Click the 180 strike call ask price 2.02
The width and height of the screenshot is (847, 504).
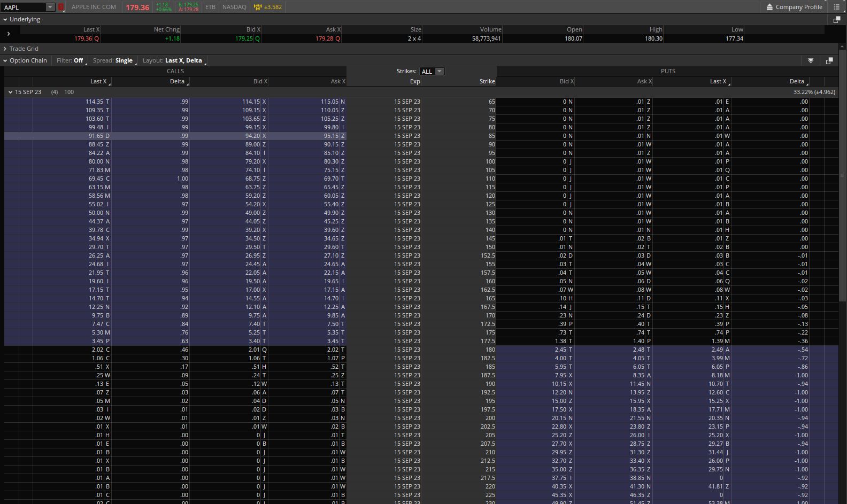(x=332, y=350)
